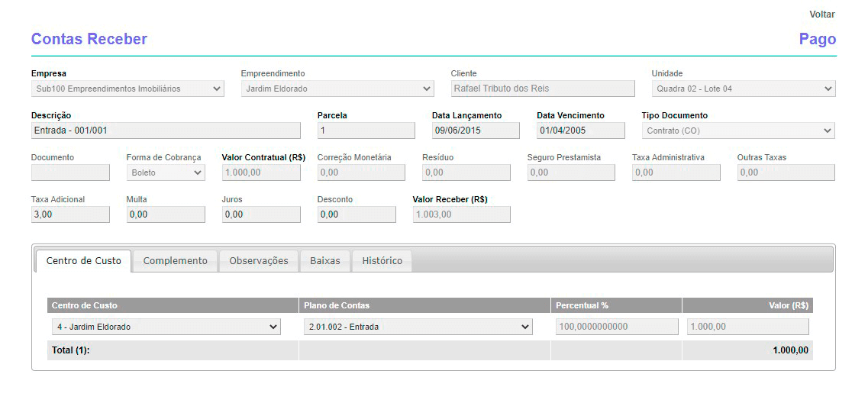The height and width of the screenshot is (403, 868).
Task: Open the Plano de Contas dropdown
Action: click(x=418, y=327)
